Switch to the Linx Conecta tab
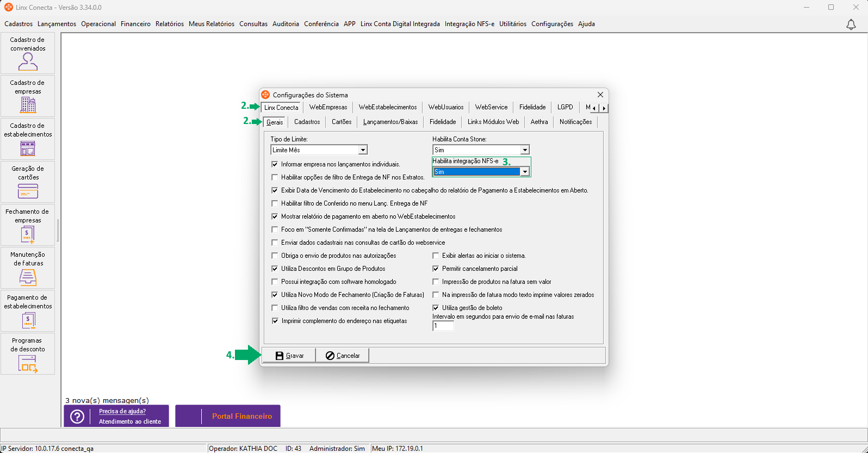Screen dimensions: 868x453 pyautogui.click(x=281, y=108)
